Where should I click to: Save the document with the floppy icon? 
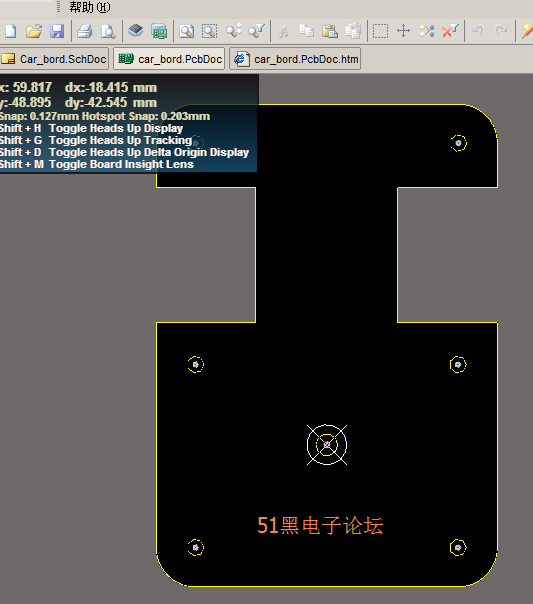tap(57, 31)
